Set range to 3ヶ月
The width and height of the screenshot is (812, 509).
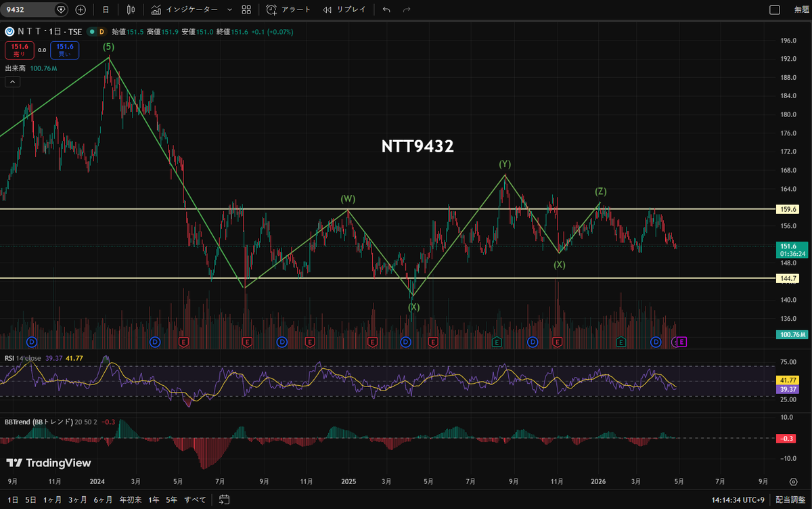[x=78, y=500]
